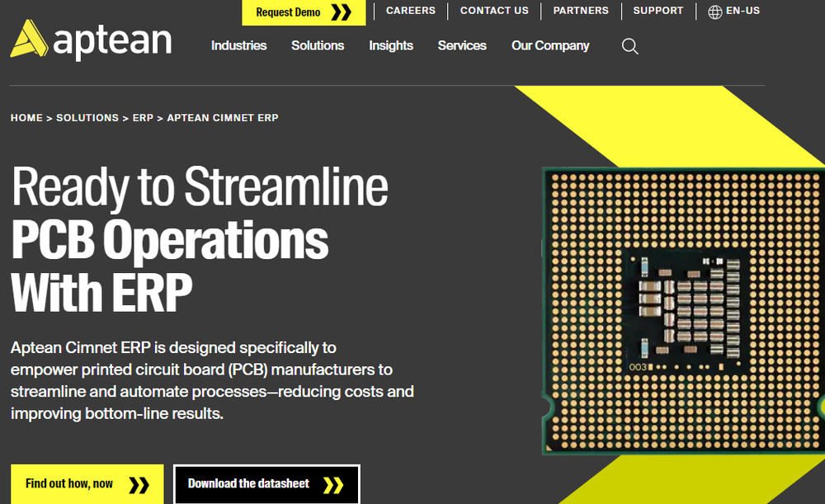Open the search magnifier icon

(629, 46)
